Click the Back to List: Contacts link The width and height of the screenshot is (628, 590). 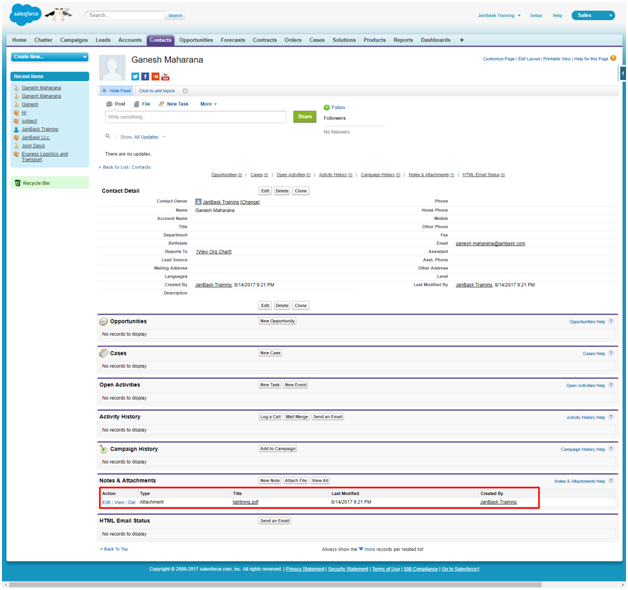click(x=127, y=167)
